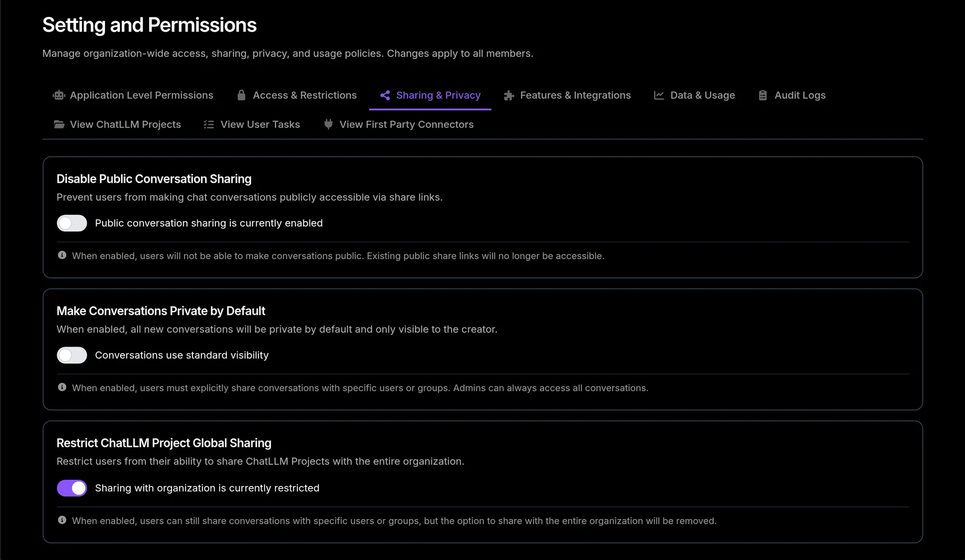The width and height of the screenshot is (965, 560).
Task: Turn off Restrict ChatLLM Project Global Sharing
Action: coord(72,488)
